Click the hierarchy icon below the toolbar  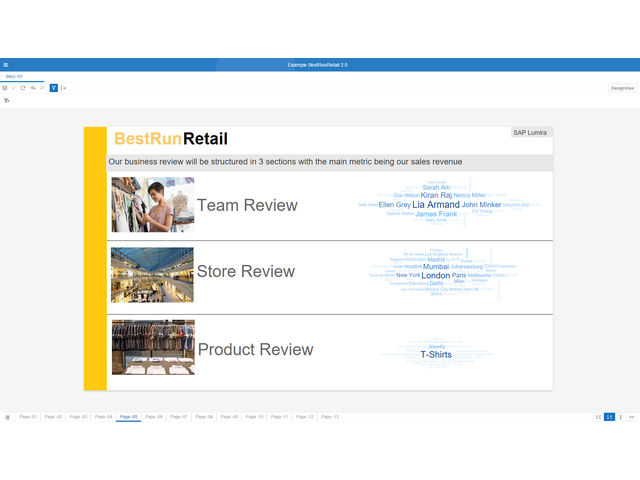click(6, 100)
